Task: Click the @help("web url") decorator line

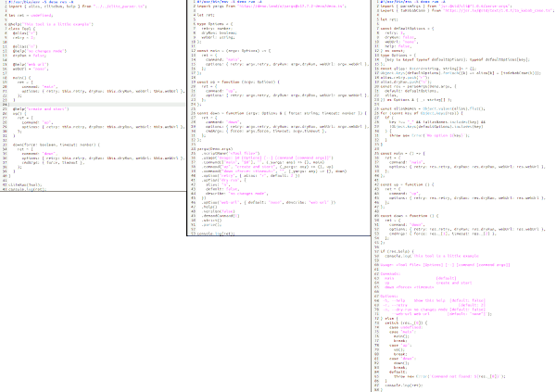Action: tap(31, 65)
